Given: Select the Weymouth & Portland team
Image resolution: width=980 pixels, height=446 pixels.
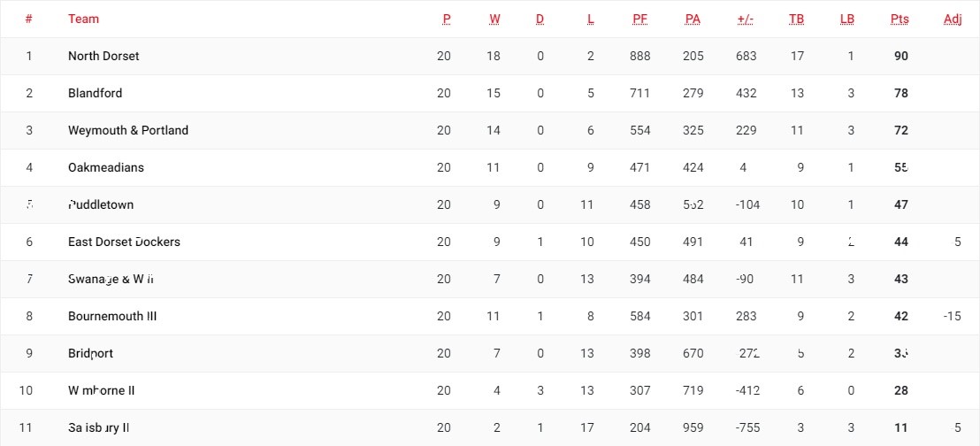Looking at the screenshot, I should pos(127,130).
